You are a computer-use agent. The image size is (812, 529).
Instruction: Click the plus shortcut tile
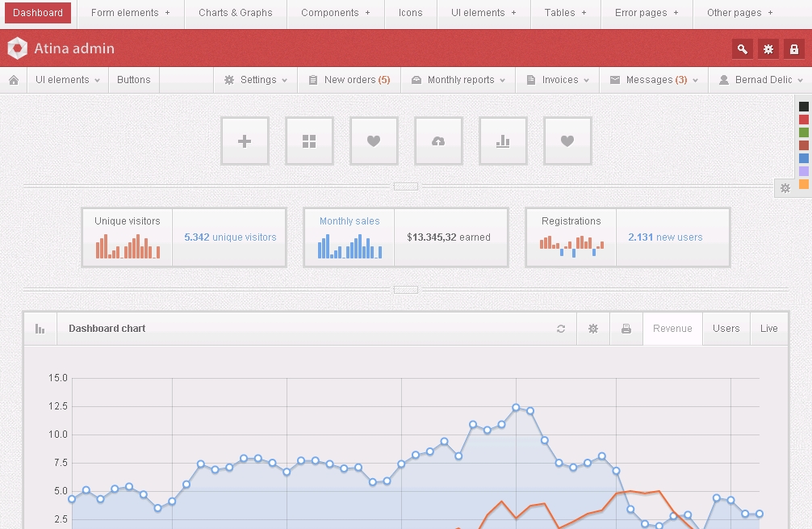coord(245,141)
